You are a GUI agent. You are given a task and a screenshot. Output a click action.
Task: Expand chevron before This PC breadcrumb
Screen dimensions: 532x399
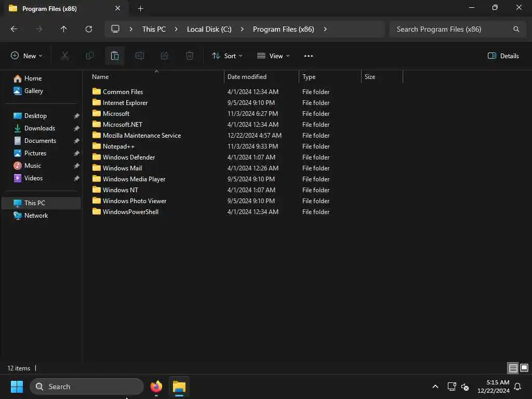[131, 29]
